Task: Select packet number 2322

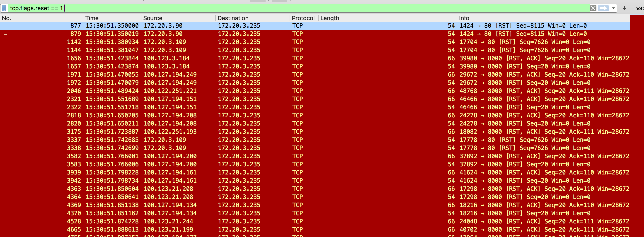Action: [x=315, y=107]
